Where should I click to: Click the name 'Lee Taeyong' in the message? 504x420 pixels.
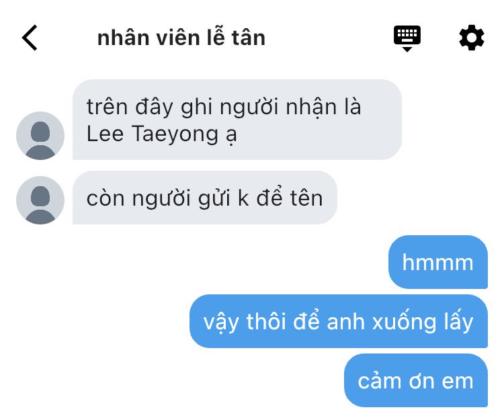pyautogui.click(x=153, y=134)
